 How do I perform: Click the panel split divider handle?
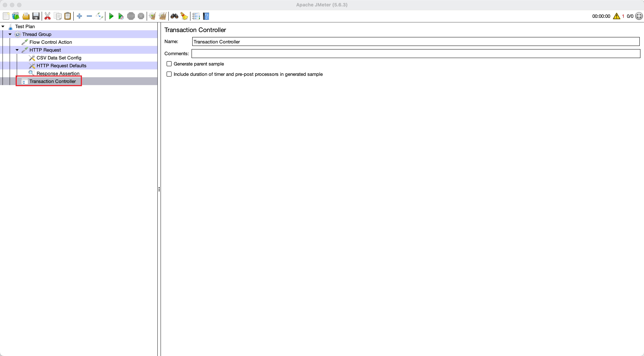pos(159,189)
